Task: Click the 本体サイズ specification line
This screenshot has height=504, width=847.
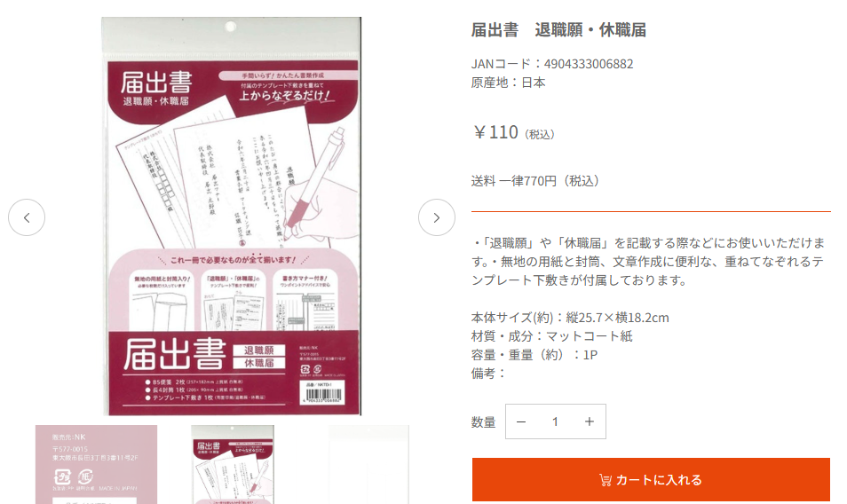Action: point(570,318)
